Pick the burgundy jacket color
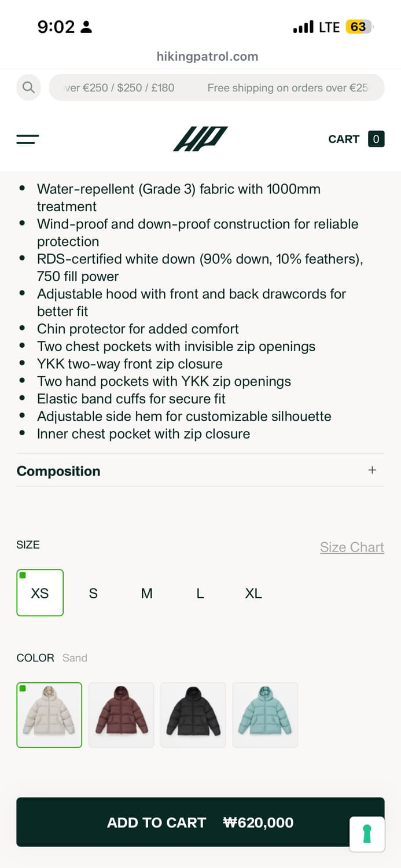Viewport: 401px width, 868px height. click(122, 715)
